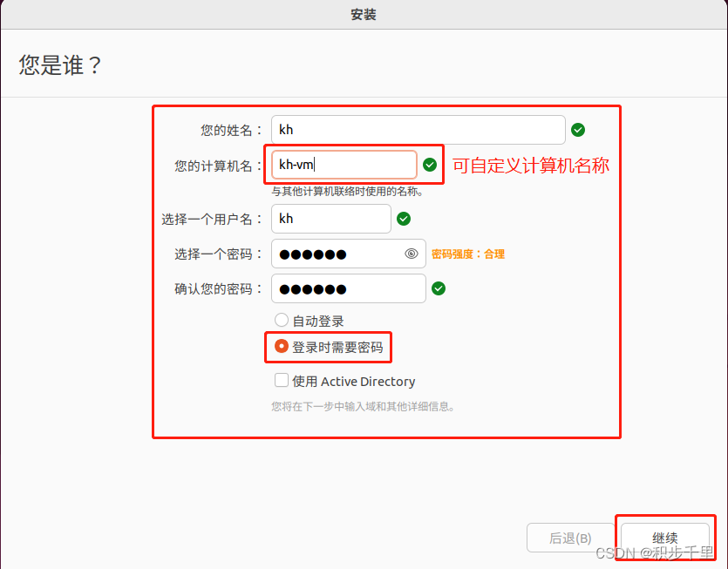Click the 密码强度：合理 strength text
Image resolution: width=728 pixels, height=569 pixels.
[x=468, y=254]
